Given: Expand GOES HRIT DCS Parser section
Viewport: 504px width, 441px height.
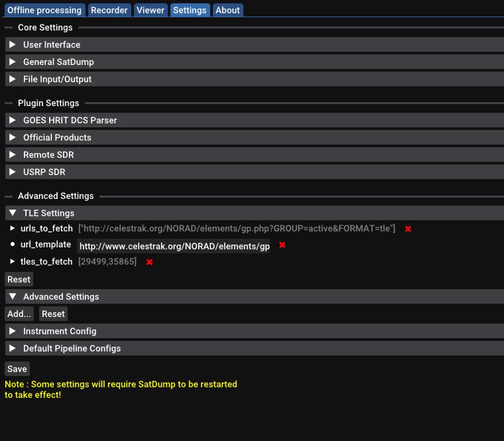Looking at the screenshot, I should coord(255,120).
